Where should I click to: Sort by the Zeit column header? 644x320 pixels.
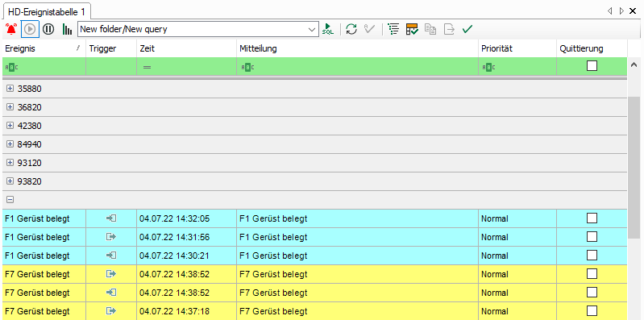[x=186, y=48]
